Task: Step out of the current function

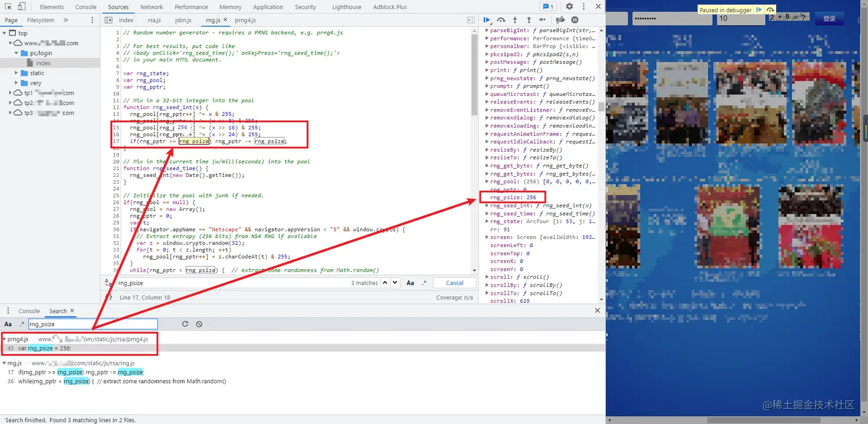Action: pyautogui.click(x=529, y=20)
